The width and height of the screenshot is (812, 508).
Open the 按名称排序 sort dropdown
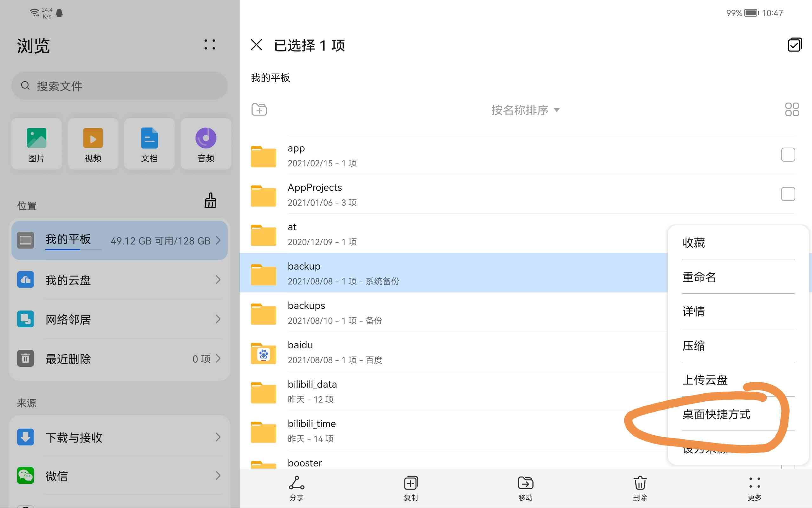point(526,110)
